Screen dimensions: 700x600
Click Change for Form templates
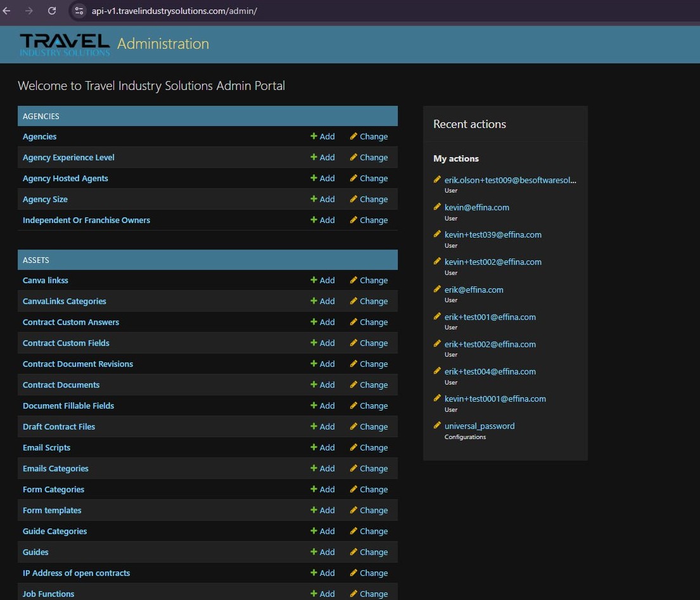tap(369, 510)
